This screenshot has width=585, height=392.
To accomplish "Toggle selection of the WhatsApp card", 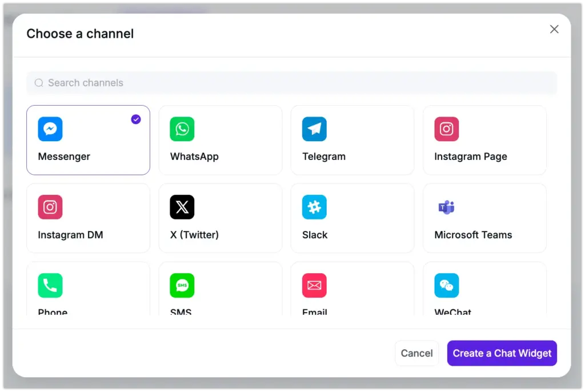I will click(221, 140).
